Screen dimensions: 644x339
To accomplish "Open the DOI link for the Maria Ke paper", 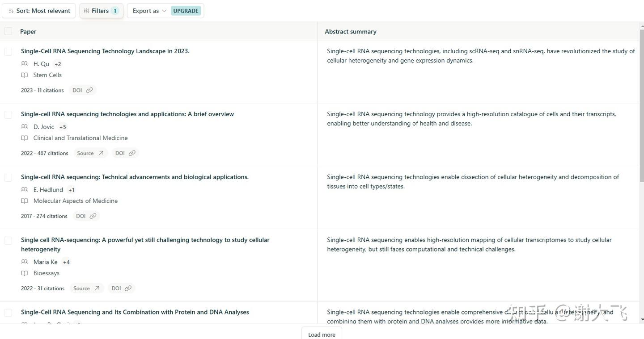I will coord(128,289).
